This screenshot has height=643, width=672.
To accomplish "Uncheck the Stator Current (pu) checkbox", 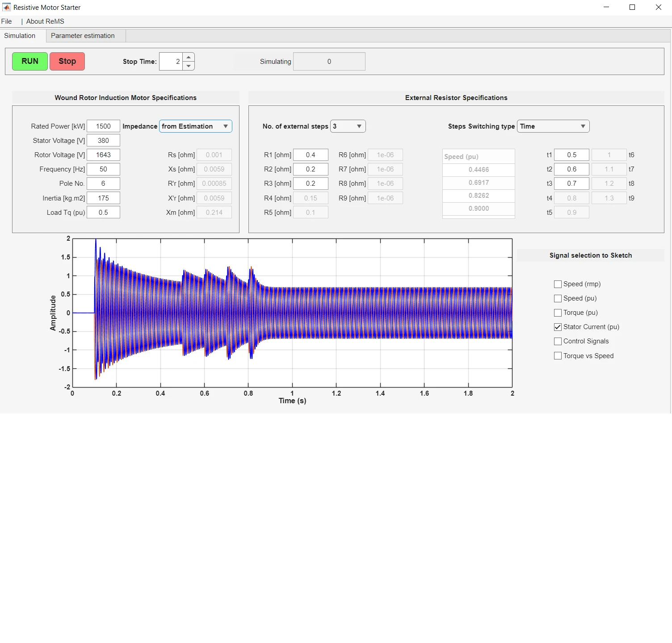I will [x=558, y=327].
